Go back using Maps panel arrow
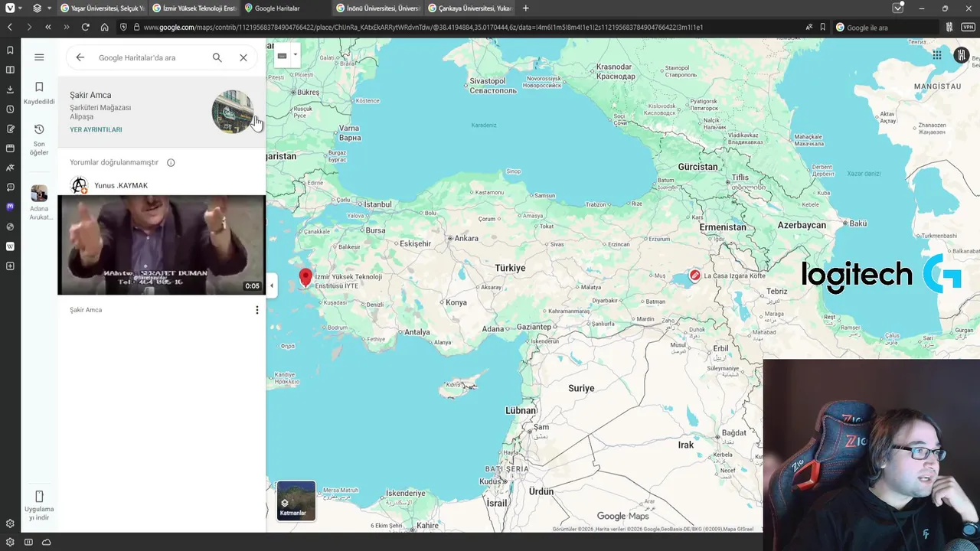Image resolution: width=980 pixels, height=551 pixels. click(x=80, y=57)
